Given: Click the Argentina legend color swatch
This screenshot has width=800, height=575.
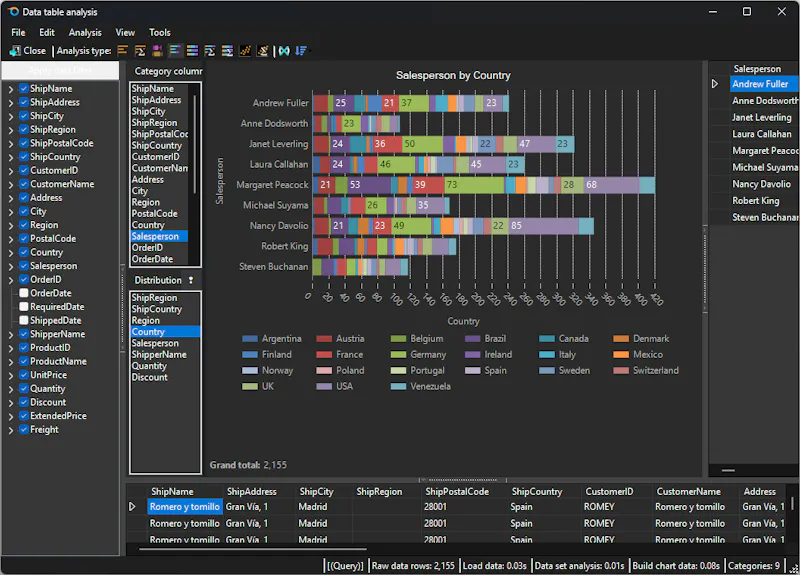Looking at the screenshot, I should click(249, 339).
